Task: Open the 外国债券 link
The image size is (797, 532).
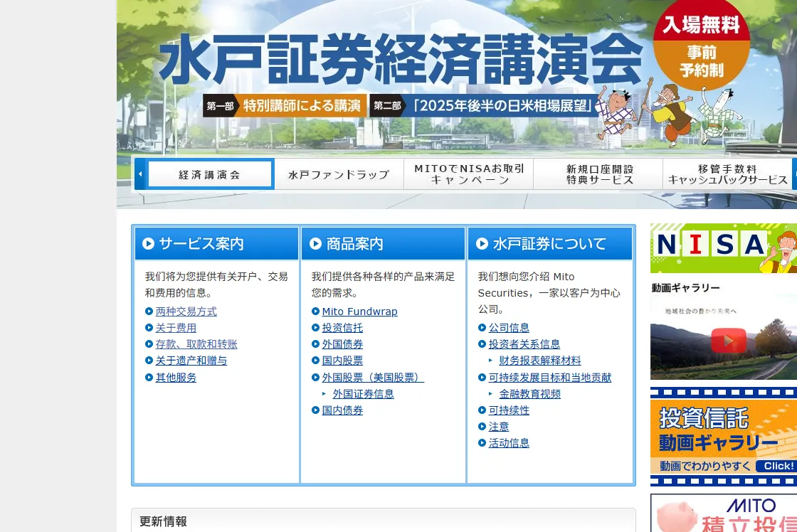Action: click(x=342, y=344)
